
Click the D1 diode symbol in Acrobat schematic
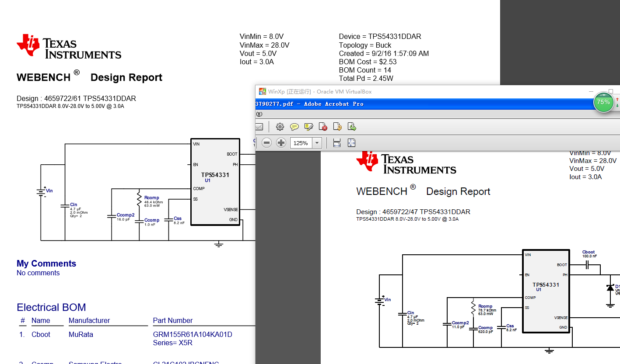(x=610, y=288)
